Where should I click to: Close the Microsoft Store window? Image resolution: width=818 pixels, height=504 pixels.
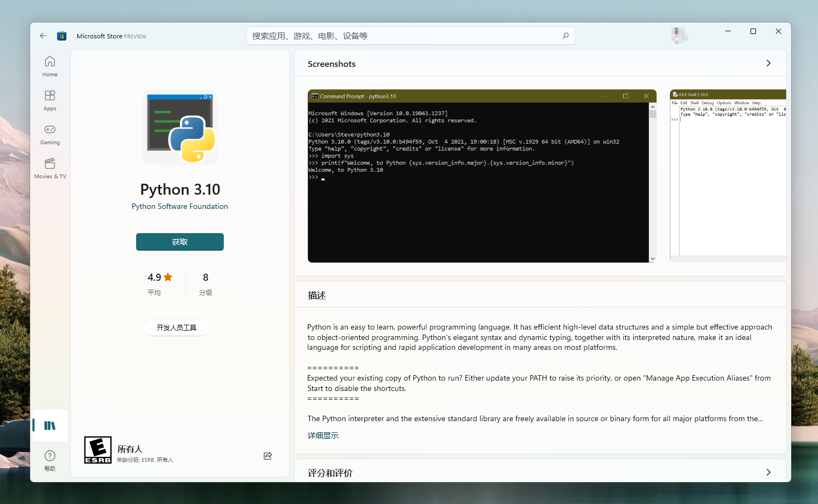(778, 31)
